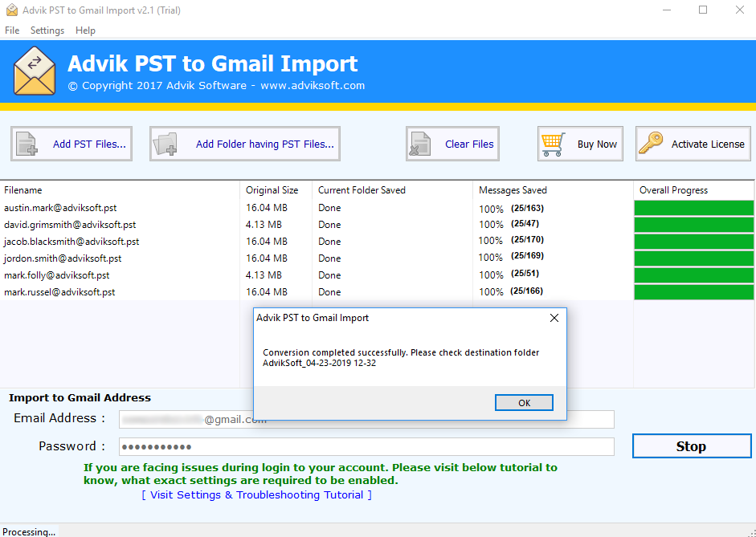Click the www.adviksoft.com copyright text
This screenshot has width=756, height=537.
click(313, 86)
